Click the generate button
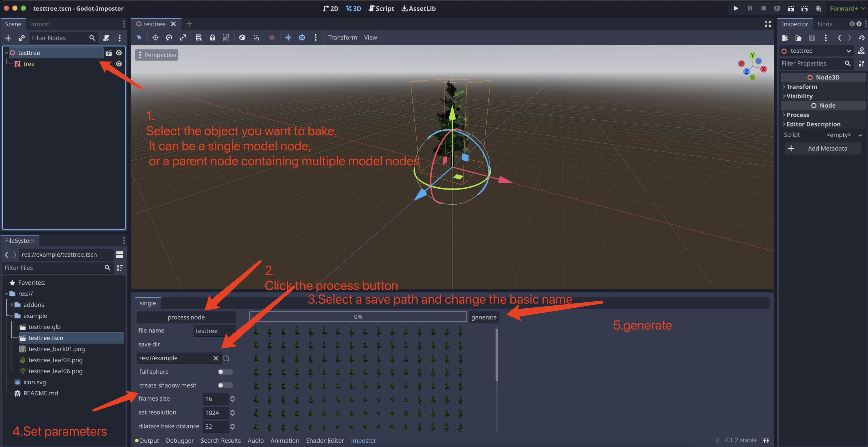This screenshot has width=868, height=447. [483, 317]
